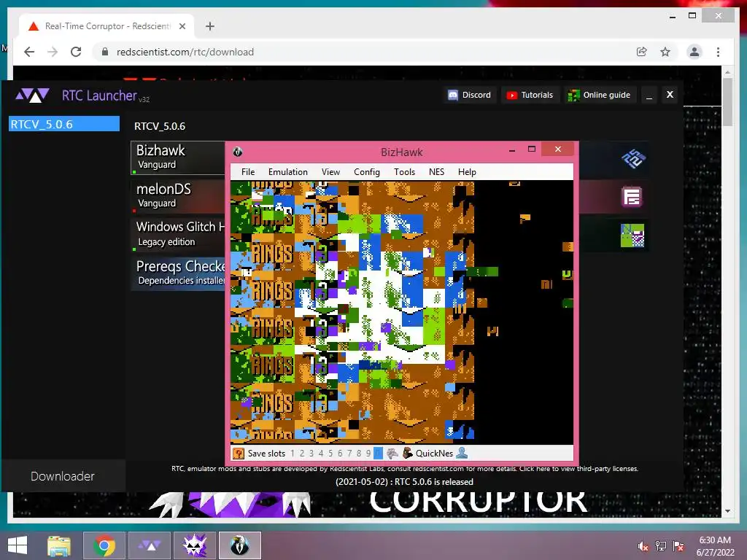Open Discord from RTC Launcher
The width and height of the screenshot is (747, 560).
[470, 95]
